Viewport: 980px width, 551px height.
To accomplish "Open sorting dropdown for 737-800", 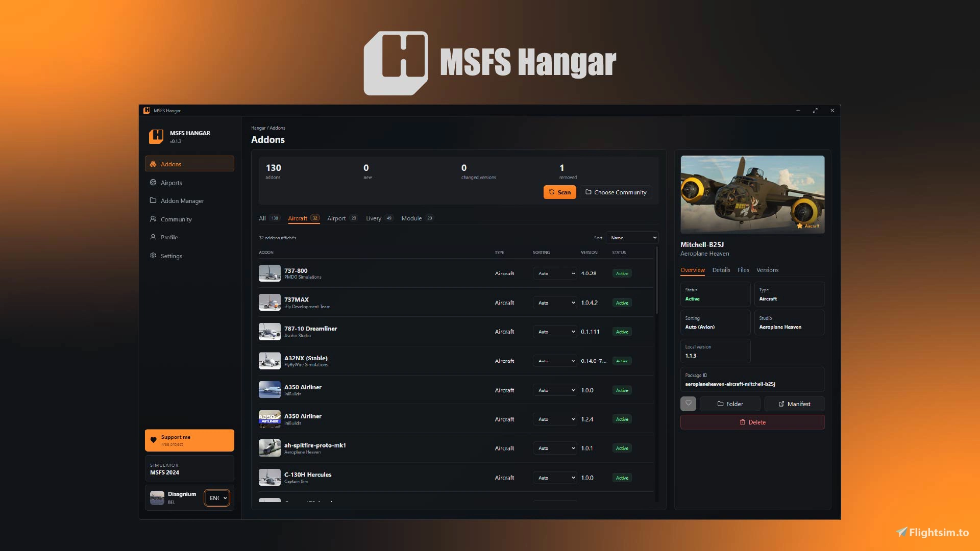I will 555,273.
